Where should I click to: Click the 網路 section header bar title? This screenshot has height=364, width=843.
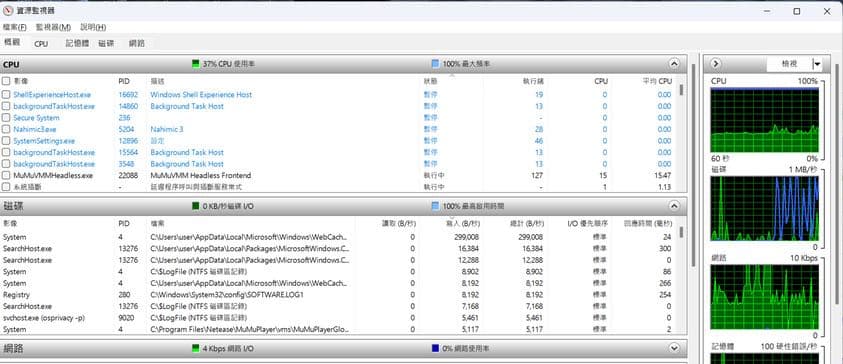[x=13, y=348]
